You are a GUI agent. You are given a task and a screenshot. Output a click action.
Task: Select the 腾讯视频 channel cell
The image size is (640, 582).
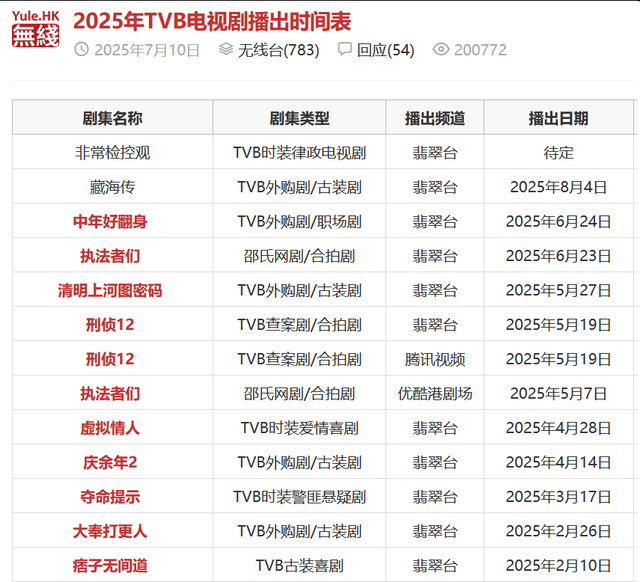point(435,359)
